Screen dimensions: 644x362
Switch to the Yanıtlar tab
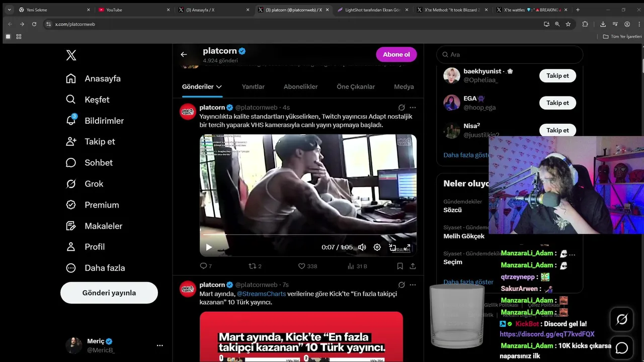tap(253, 86)
